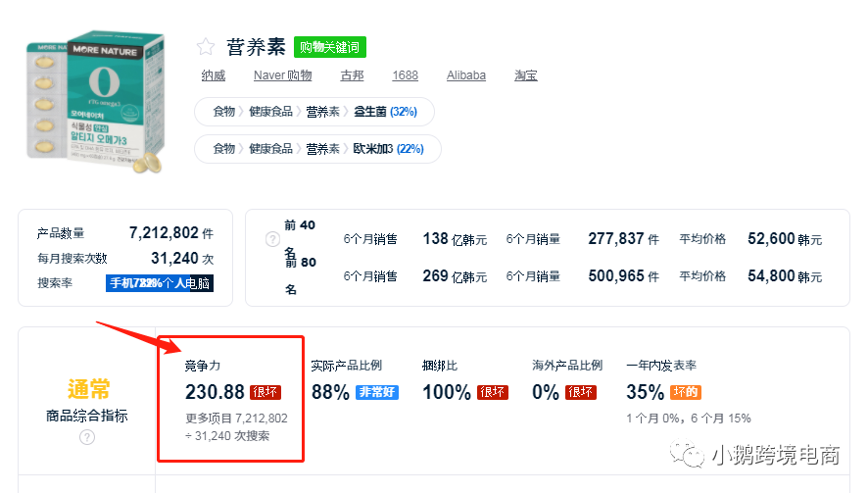Open the 古邦 link

352,75
